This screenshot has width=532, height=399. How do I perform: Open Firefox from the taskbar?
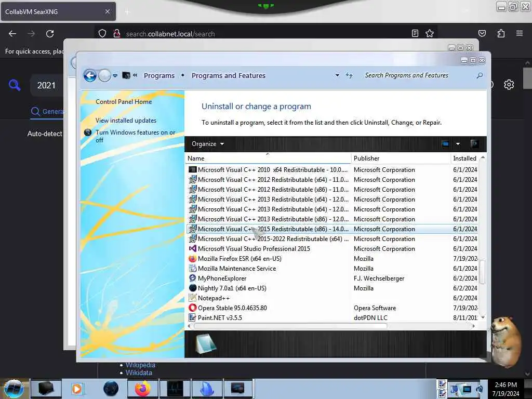point(143,389)
